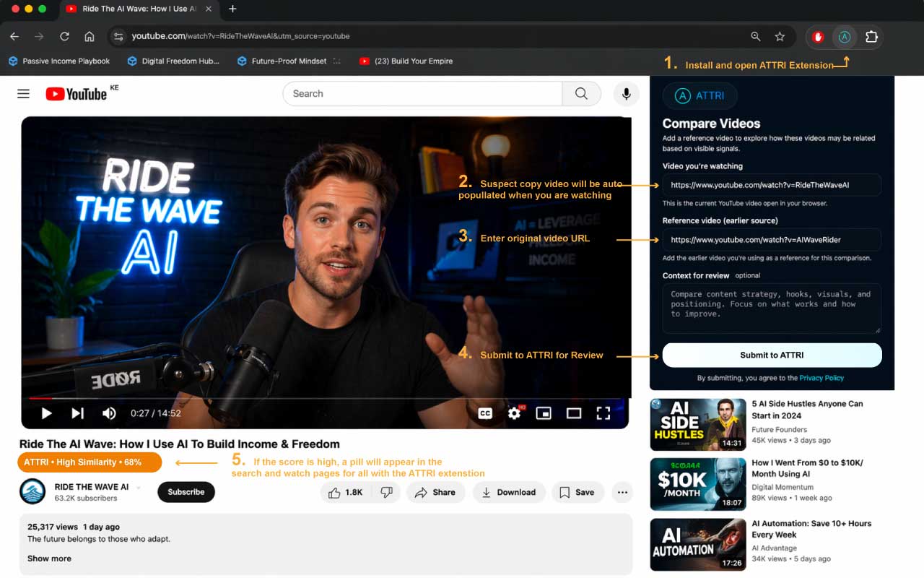Open the video player settings gear
The height and width of the screenshot is (578, 924).
[x=515, y=413]
